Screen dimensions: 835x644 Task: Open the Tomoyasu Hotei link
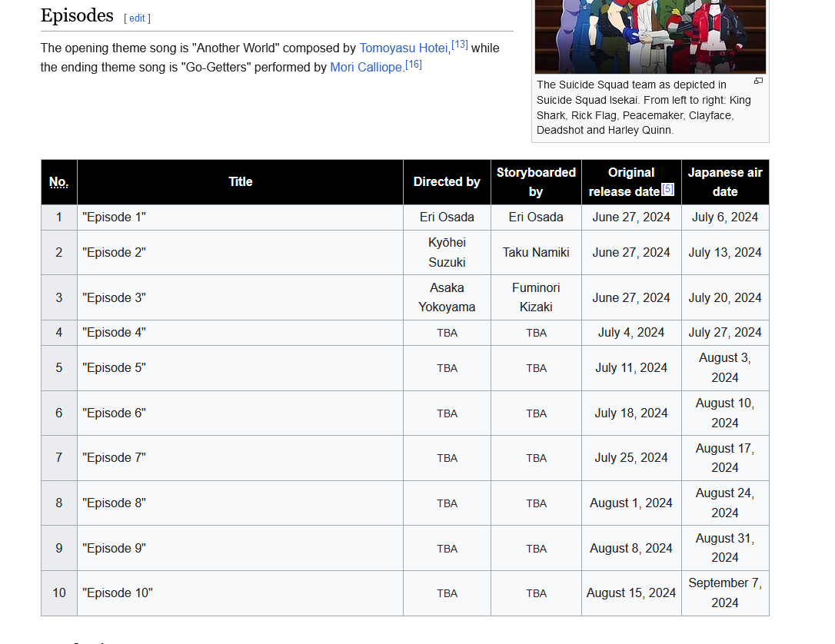404,48
